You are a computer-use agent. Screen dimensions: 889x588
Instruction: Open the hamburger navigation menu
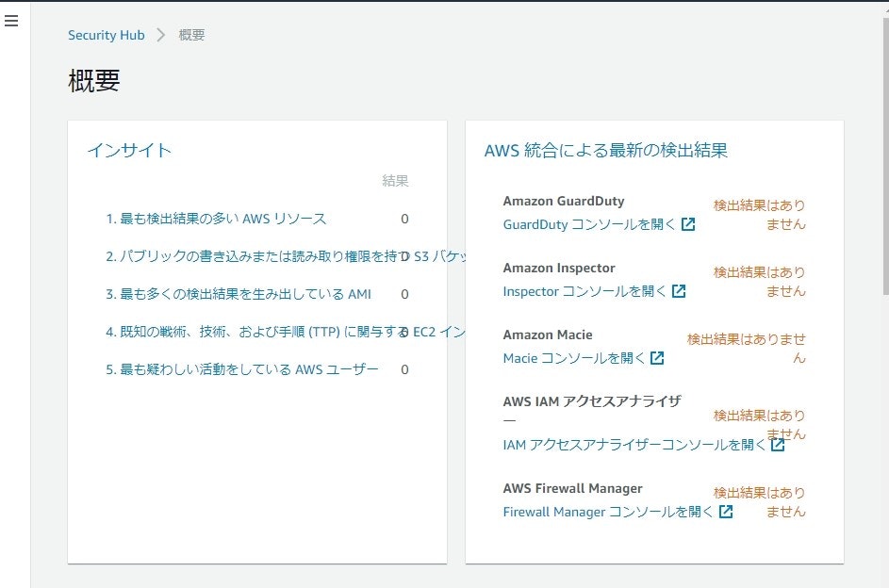point(11,21)
